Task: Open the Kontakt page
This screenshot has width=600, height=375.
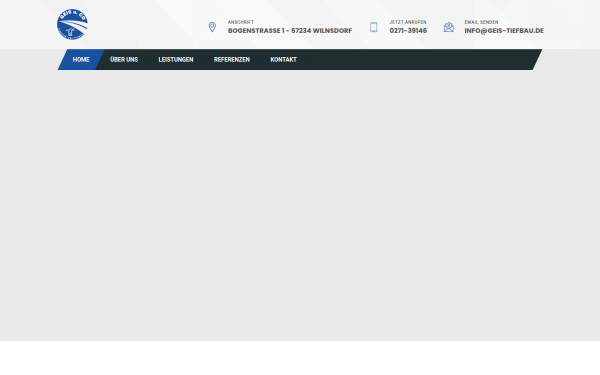Action: [284, 60]
